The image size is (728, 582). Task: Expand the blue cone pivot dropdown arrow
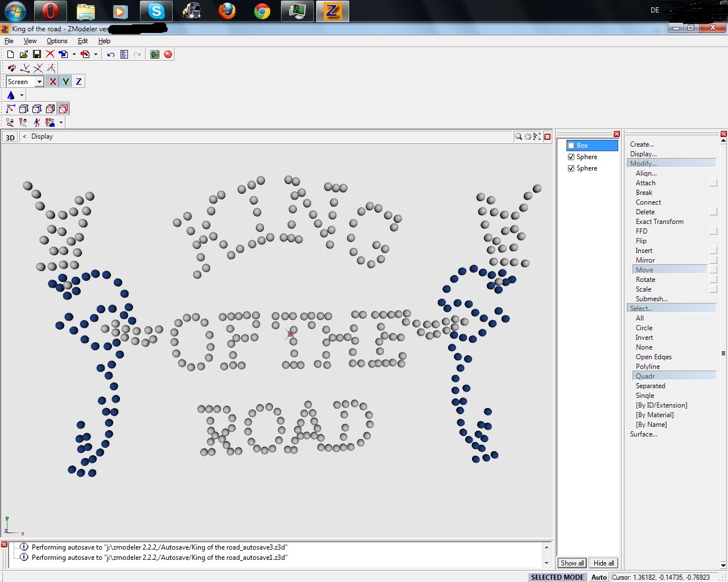coord(22,95)
